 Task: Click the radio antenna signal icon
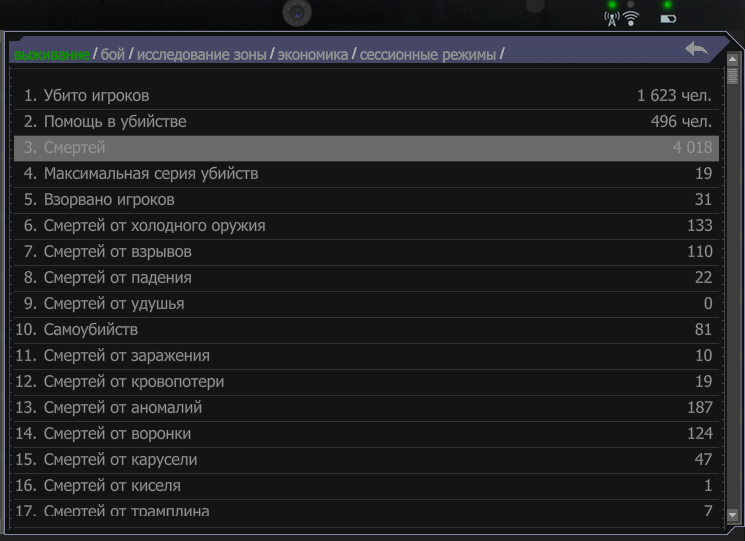pos(611,19)
